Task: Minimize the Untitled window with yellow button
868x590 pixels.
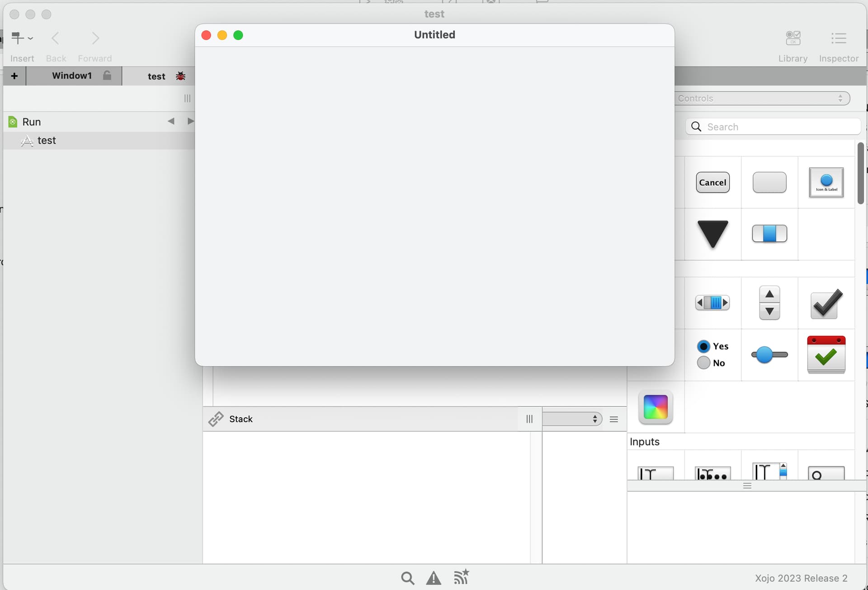Action: tap(222, 35)
